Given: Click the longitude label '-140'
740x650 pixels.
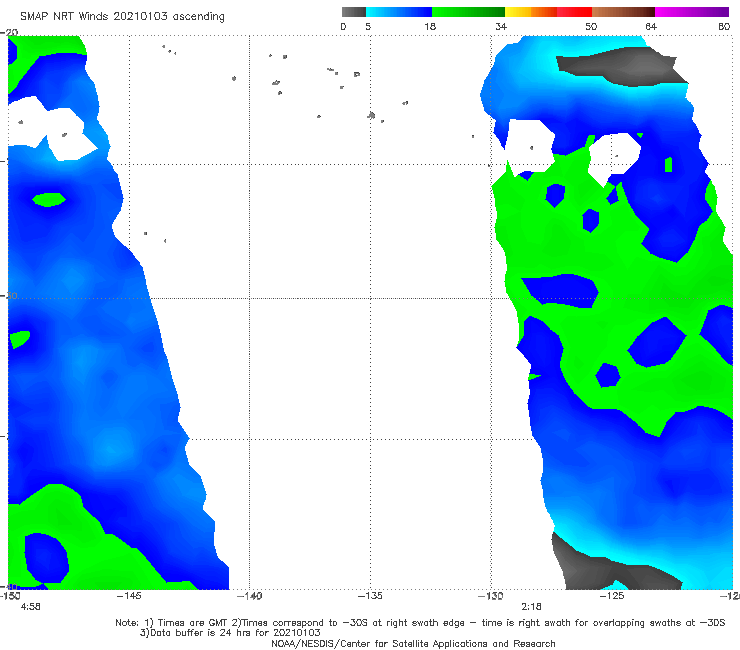Looking at the screenshot, I should coord(250,596).
